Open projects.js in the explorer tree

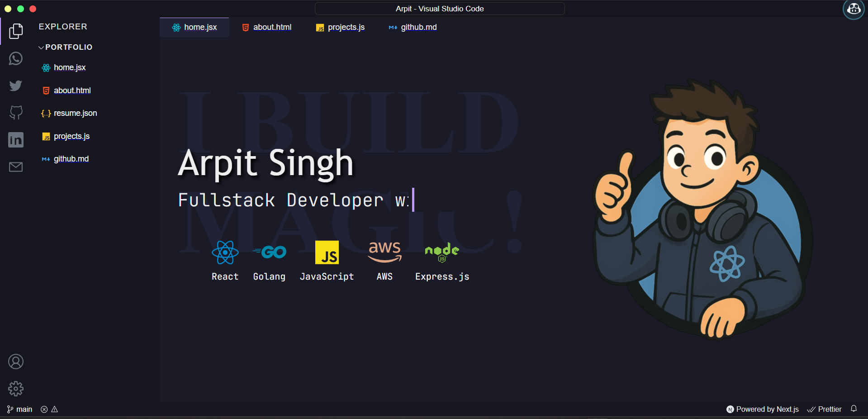[x=71, y=136]
